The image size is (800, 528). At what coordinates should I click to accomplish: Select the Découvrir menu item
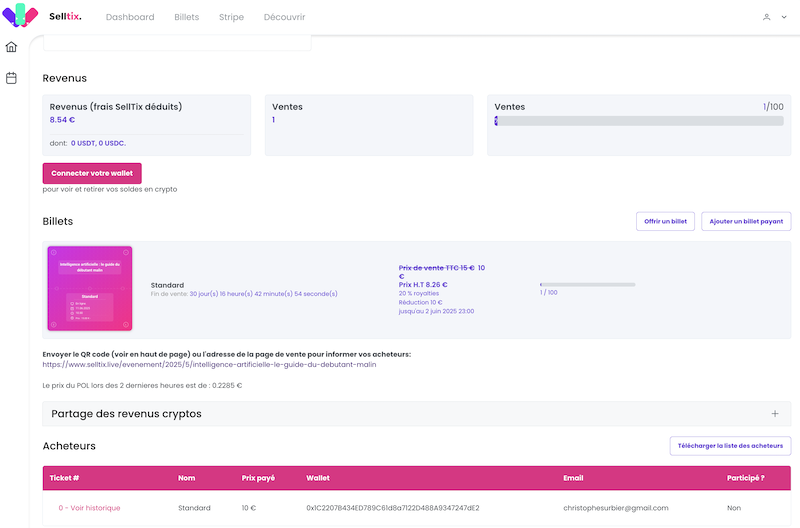284,17
